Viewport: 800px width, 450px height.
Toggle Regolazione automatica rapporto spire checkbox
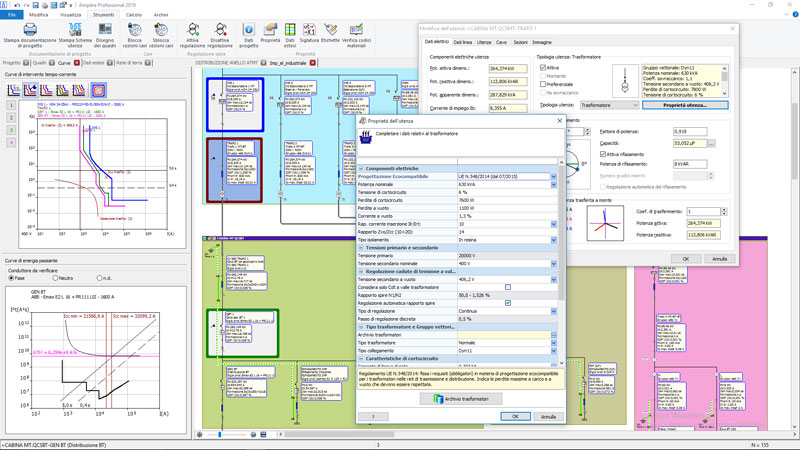pos(508,303)
